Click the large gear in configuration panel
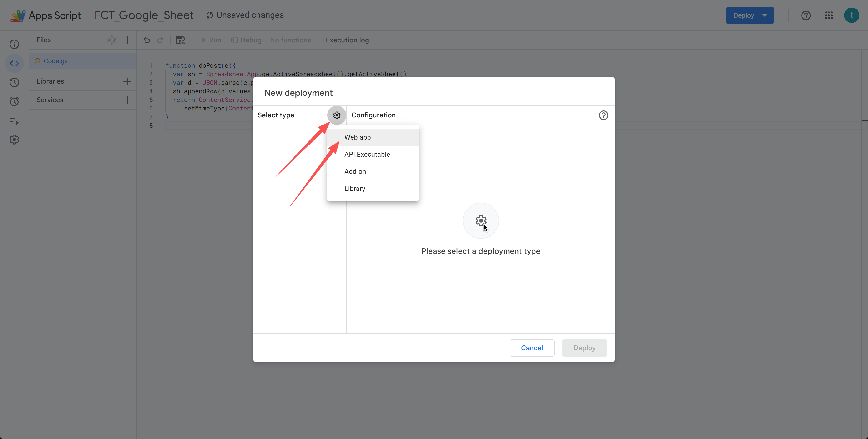868x439 pixels. pos(481,221)
